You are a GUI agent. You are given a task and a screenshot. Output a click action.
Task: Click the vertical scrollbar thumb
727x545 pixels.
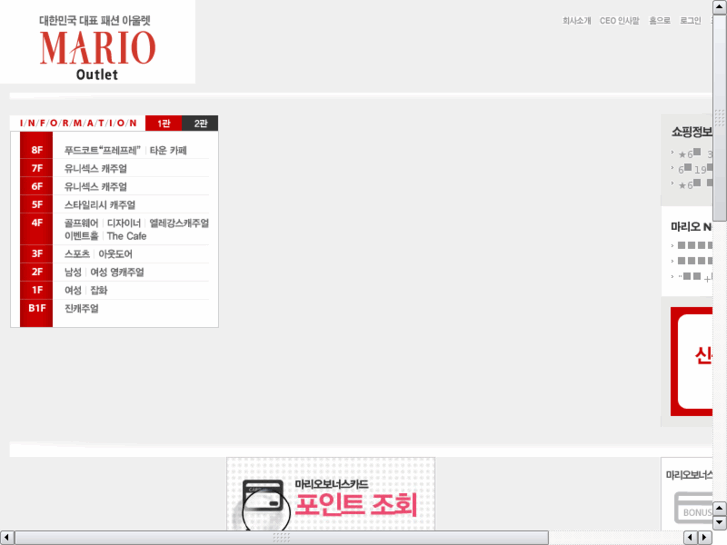[720, 118]
